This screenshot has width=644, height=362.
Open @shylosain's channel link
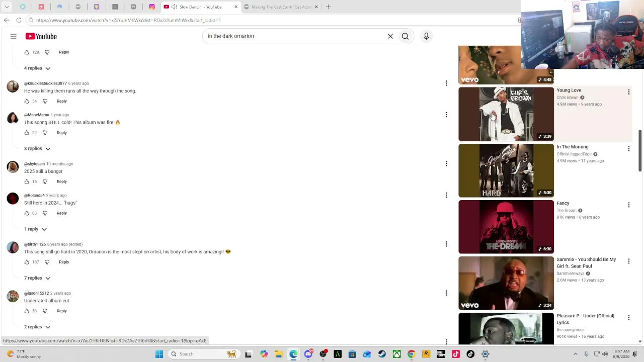point(34,164)
